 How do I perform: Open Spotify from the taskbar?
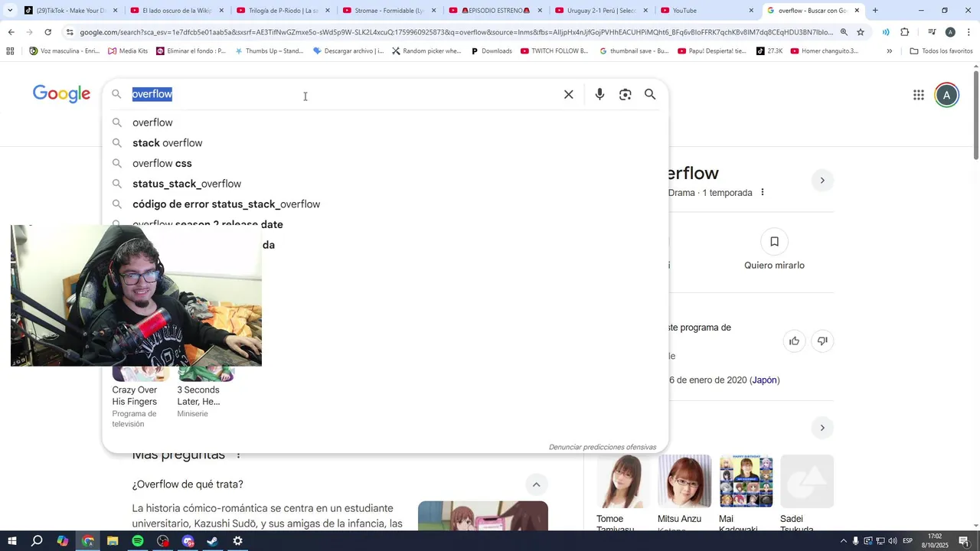coord(138,541)
